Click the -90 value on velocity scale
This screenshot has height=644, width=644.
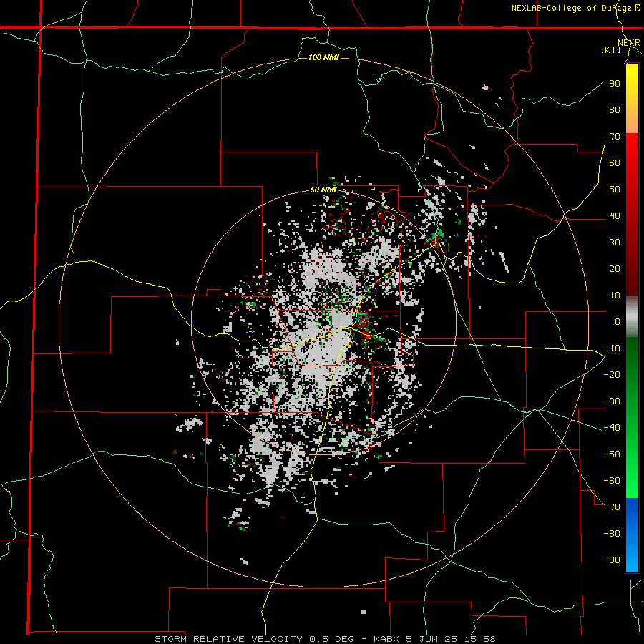pos(612,560)
